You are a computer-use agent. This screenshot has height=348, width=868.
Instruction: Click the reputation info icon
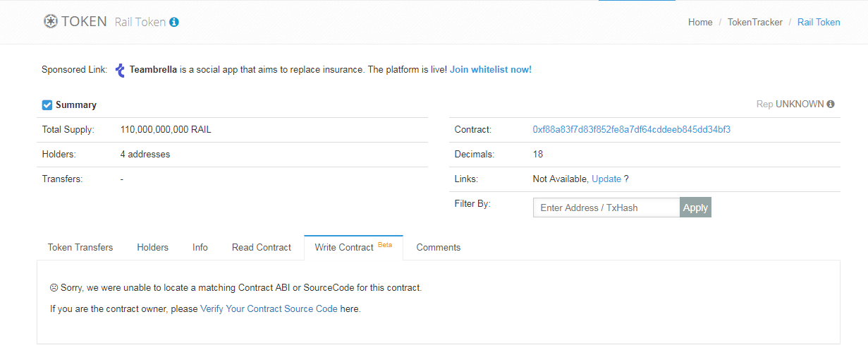tap(831, 104)
